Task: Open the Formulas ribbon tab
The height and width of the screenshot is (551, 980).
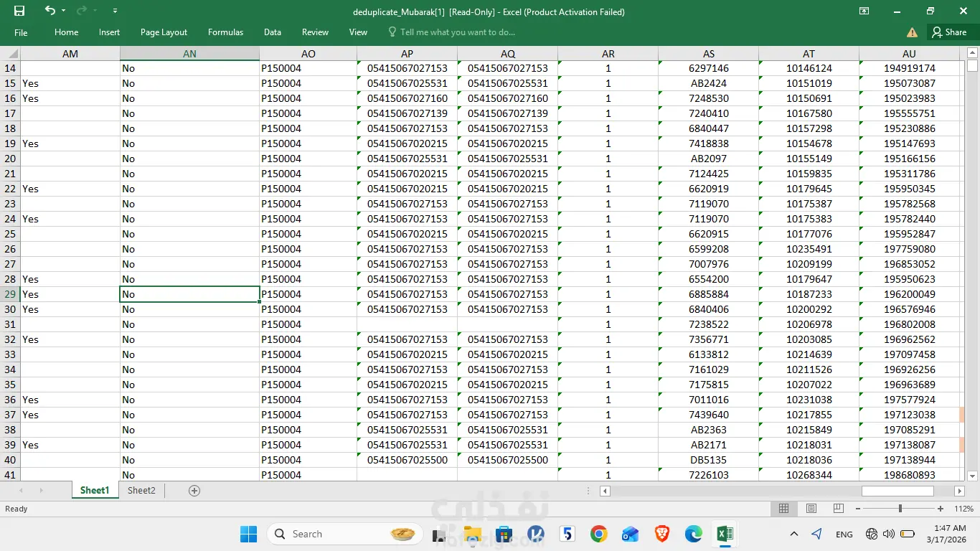Action: (225, 32)
